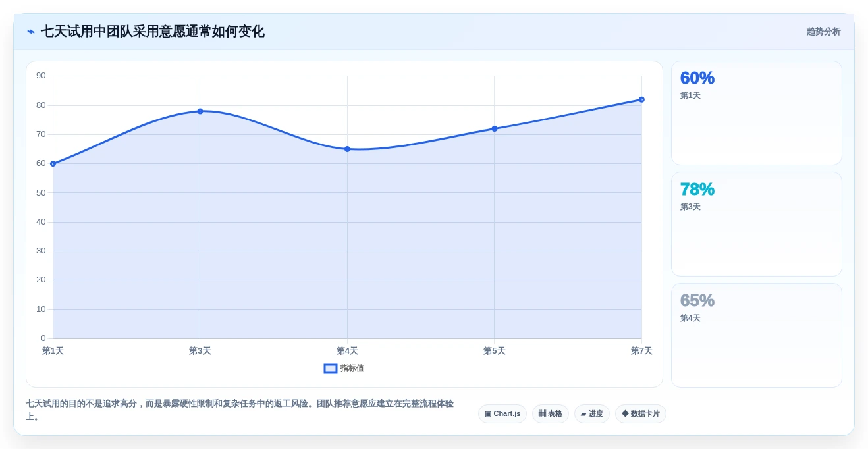Viewport: 868px width, 449px height.
Task: Click the 趋势分析 label in header
Action: pos(823,32)
